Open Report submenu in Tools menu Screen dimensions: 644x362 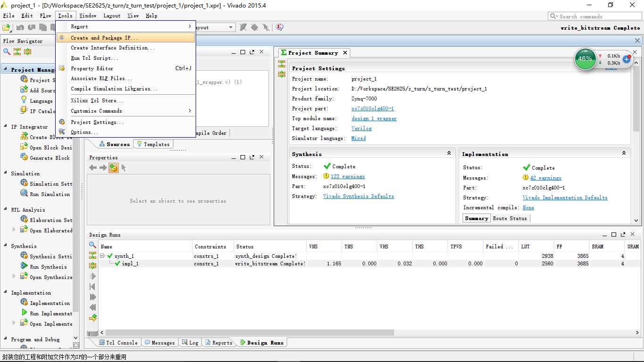point(125,26)
